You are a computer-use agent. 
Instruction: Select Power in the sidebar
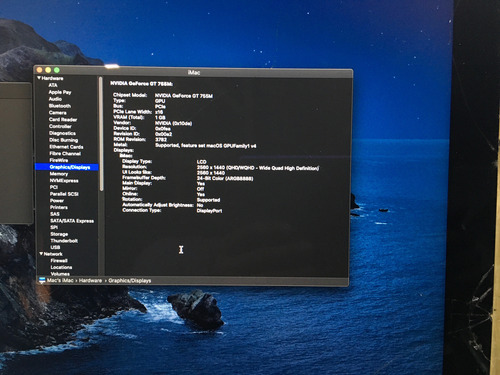tap(57, 200)
